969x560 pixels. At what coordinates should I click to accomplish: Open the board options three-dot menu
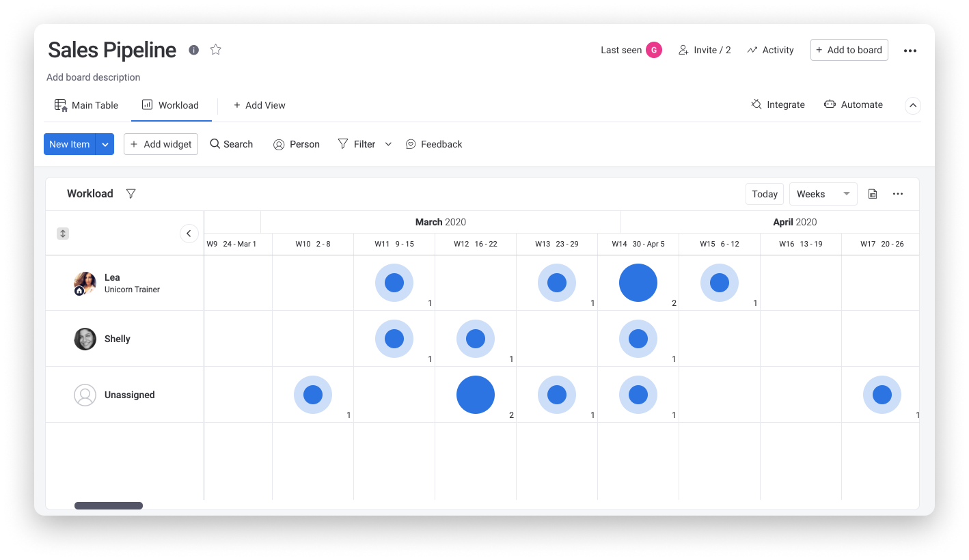click(910, 51)
